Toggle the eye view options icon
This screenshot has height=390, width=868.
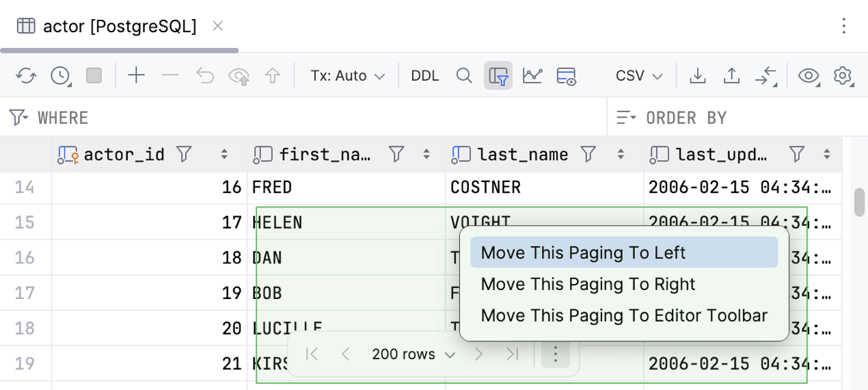(x=809, y=75)
